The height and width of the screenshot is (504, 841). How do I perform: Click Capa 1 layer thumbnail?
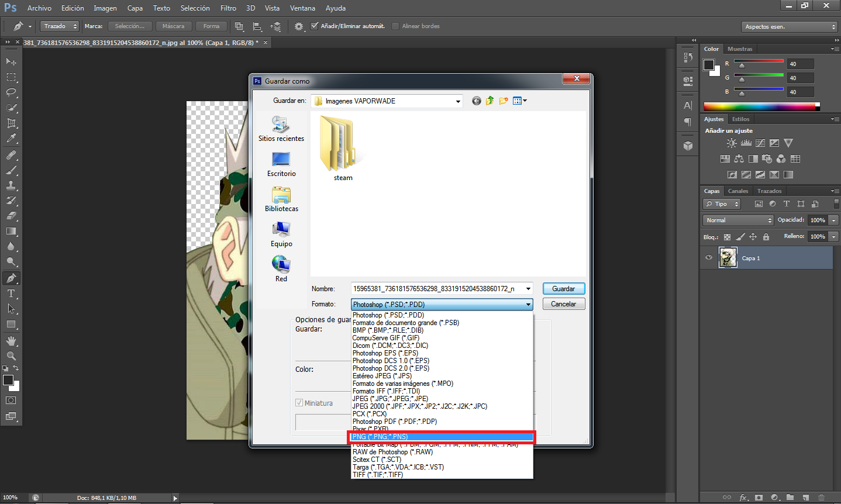pos(728,258)
